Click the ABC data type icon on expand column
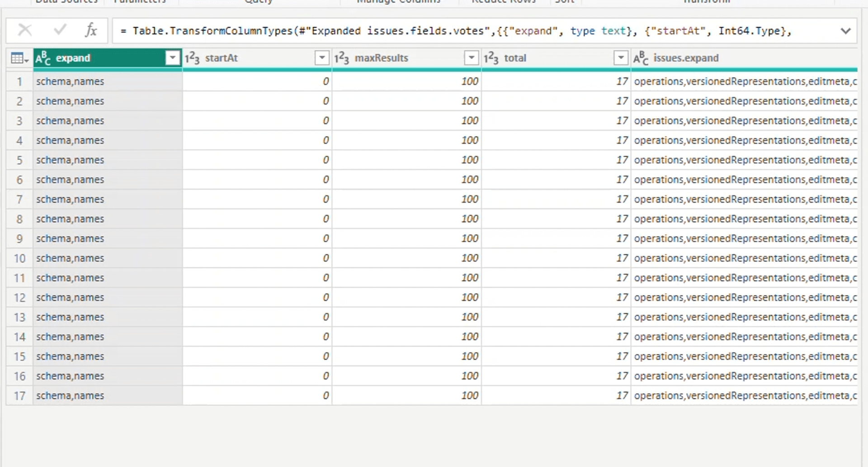Viewport: 868px width, 467px height. (43, 58)
